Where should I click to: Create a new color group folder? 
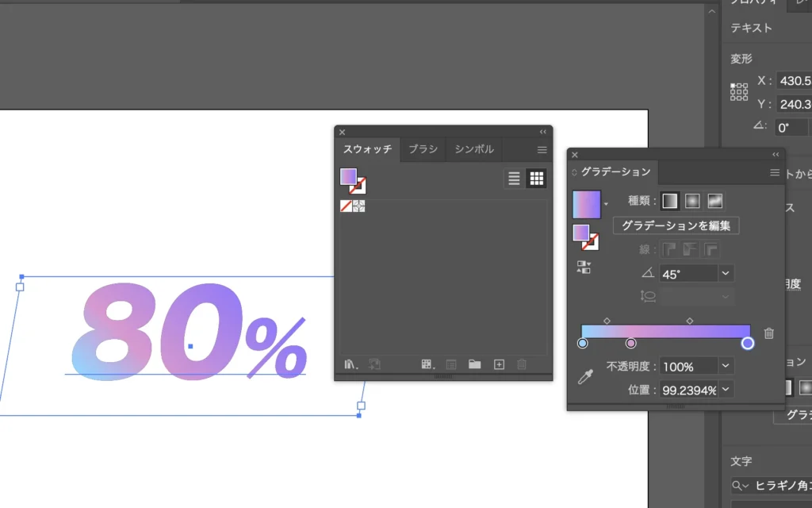[474, 364]
